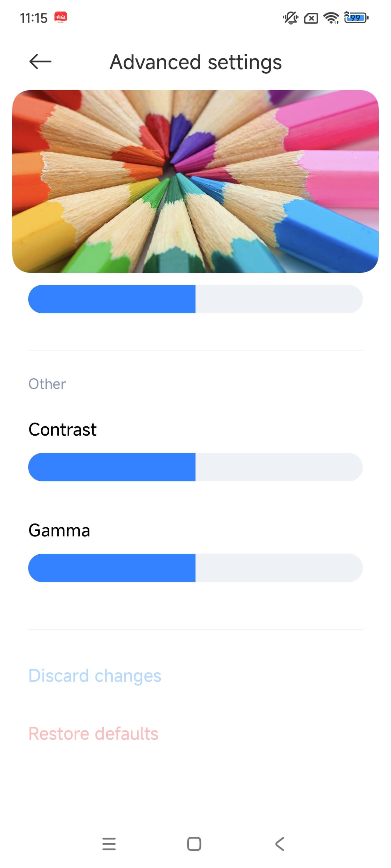Tap the muted bell status icon
This screenshot has height=868, width=391.
click(290, 18)
